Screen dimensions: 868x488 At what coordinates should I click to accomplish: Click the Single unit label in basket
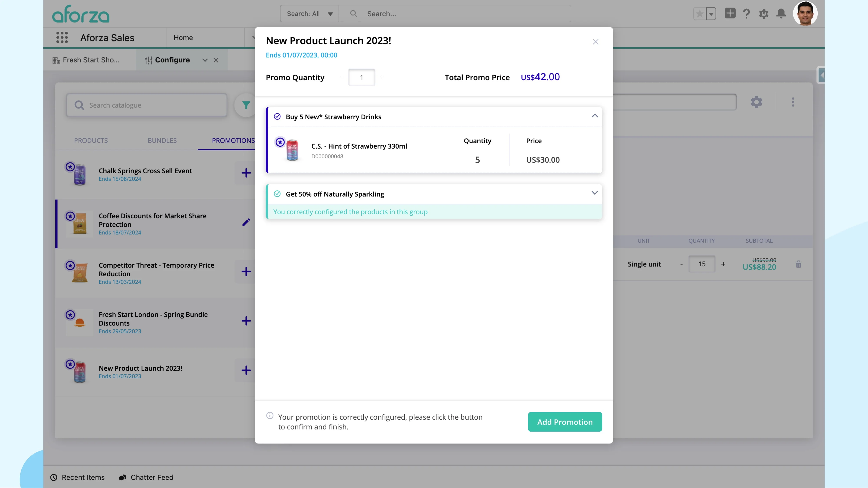click(644, 264)
